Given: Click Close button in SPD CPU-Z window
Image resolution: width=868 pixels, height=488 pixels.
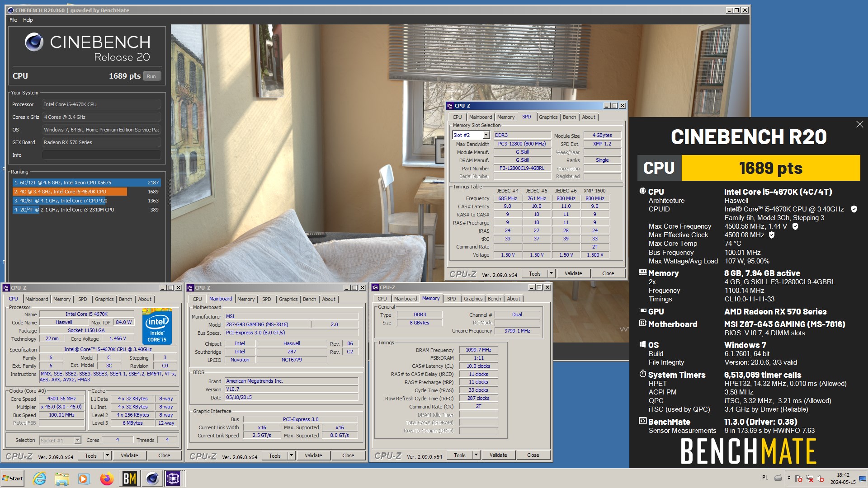Looking at the screenshot, I should point(608,273).
